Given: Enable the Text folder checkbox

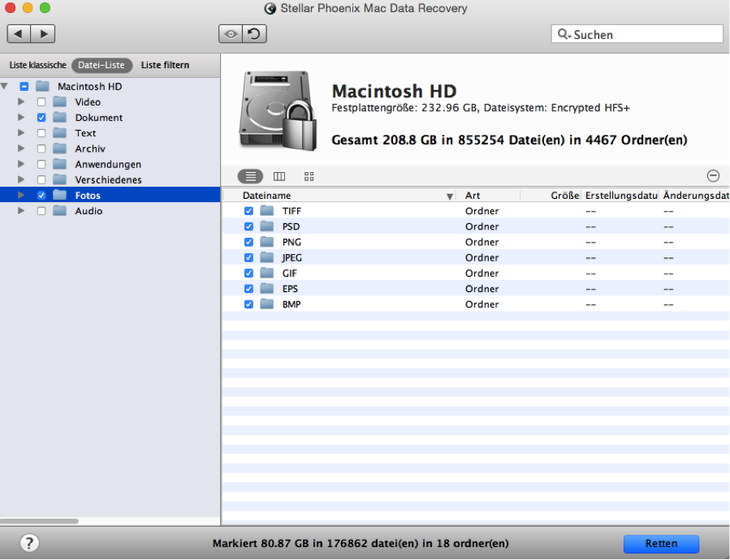Looking at the screenshot, I should point(41,133).
